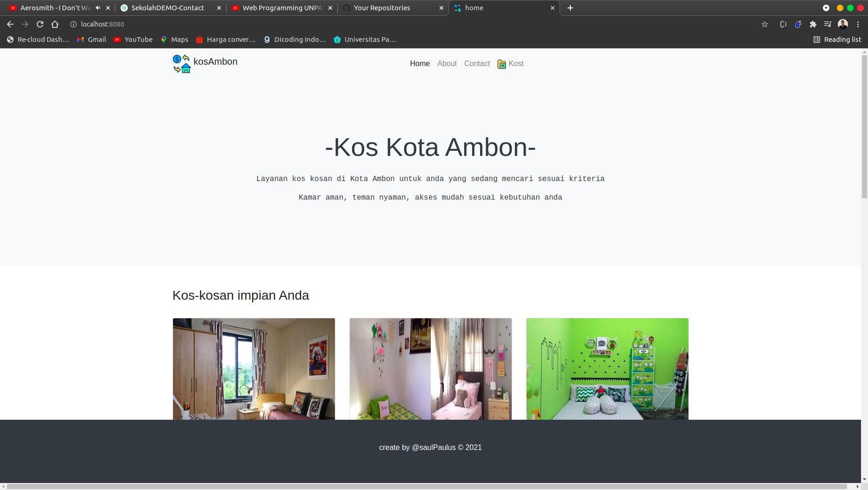Open the browser profile account menu
The height and width of the screenshot is (490, 868).
[x=843, y=24]
